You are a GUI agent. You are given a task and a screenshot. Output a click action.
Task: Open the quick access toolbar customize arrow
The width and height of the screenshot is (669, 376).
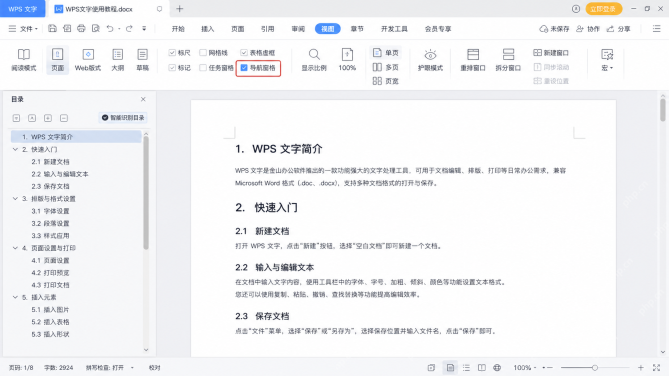click(x=144, y=29)
